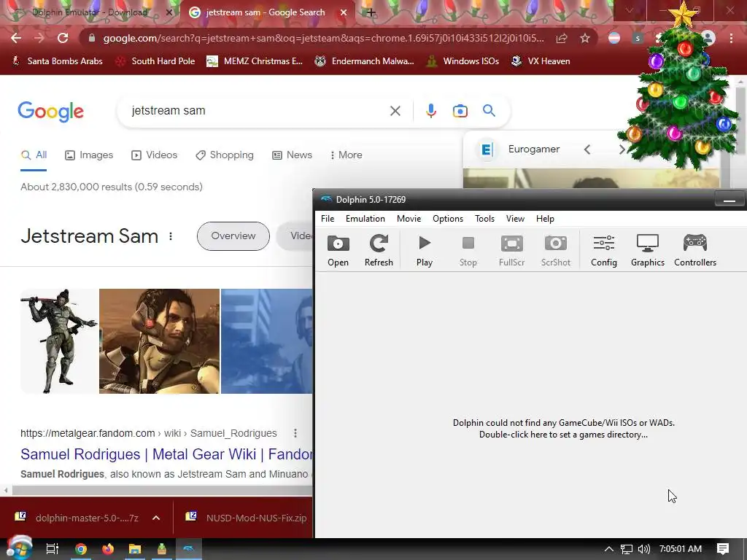This screenshot has height=560, width=747.
Task: Select the Shopping search tab
Action: click(225, 155)
